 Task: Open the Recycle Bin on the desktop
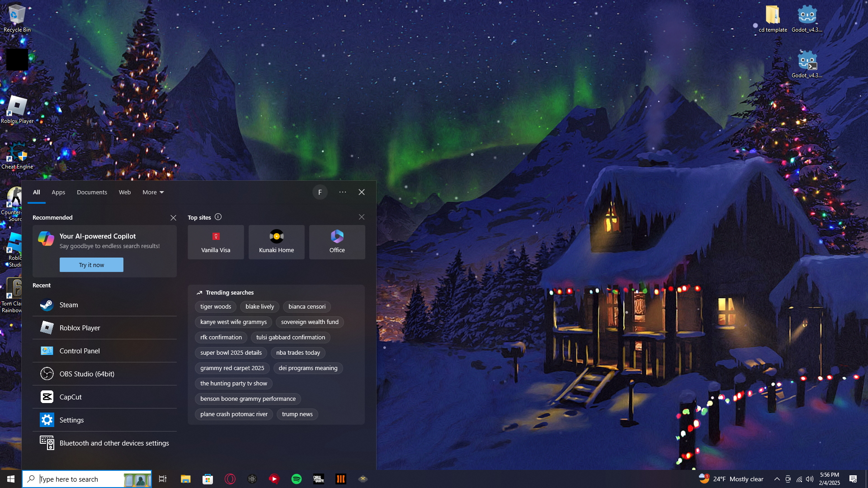[17, 18]
